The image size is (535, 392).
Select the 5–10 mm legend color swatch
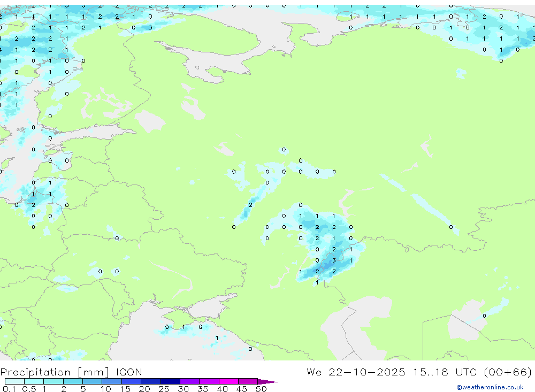tap(93, 381)
